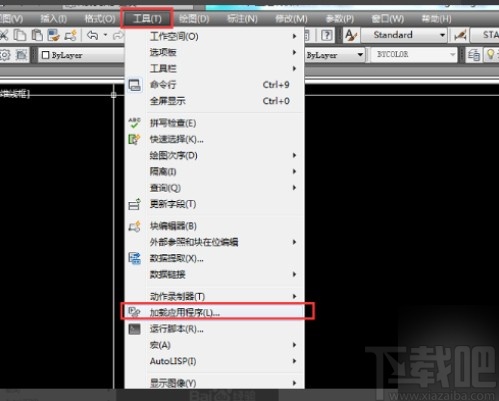
Task: Choose 更新字段(T) menu entry
Action: tap(214, 204)
